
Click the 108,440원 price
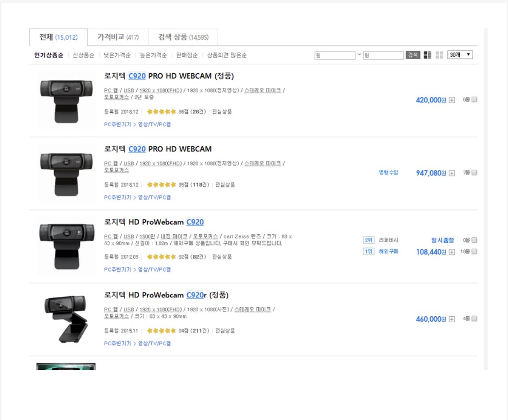[431, 252]
